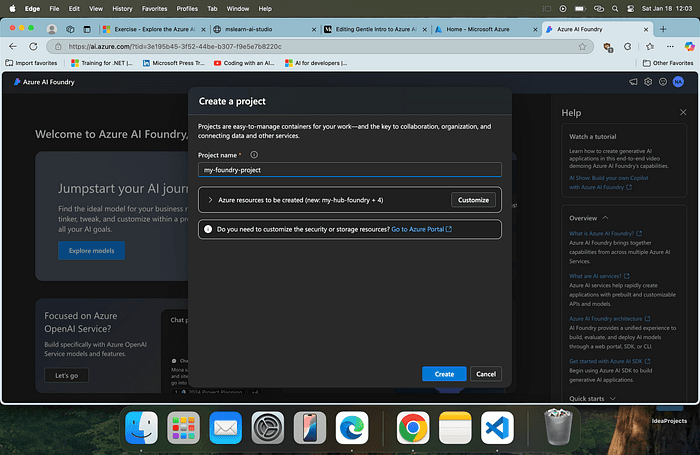Open Launchpad from the Dock

pyautogui.click(x=183, y=427)
